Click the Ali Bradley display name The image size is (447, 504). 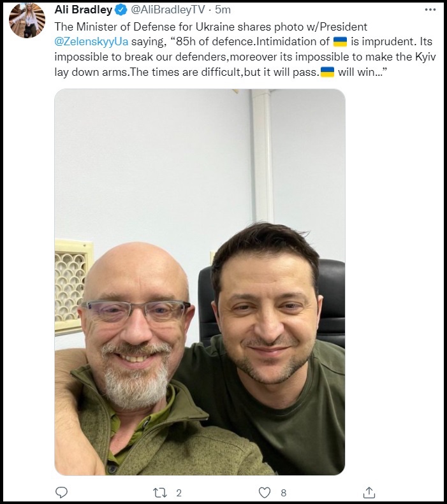(84, 10)
